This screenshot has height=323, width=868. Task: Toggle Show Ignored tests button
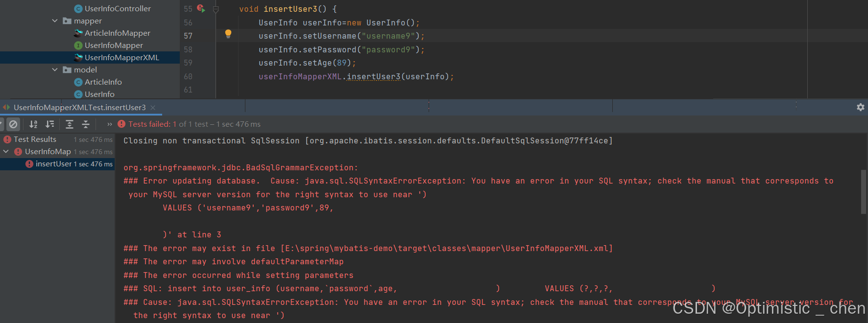click(13, 124)
